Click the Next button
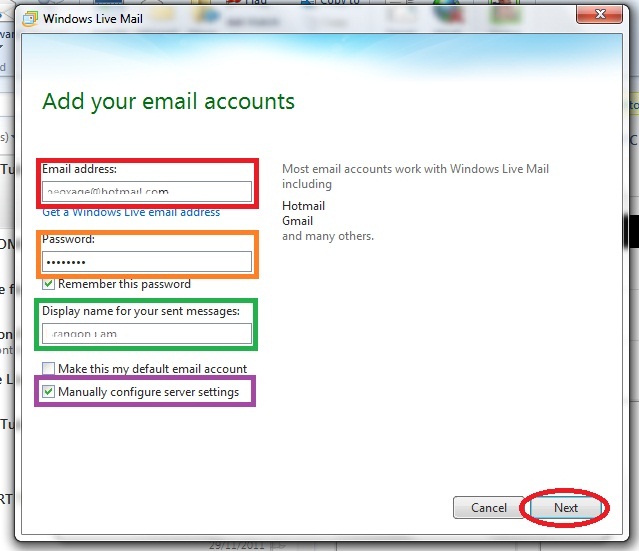This screenshot has width=639, height=551. click(566, 507)
